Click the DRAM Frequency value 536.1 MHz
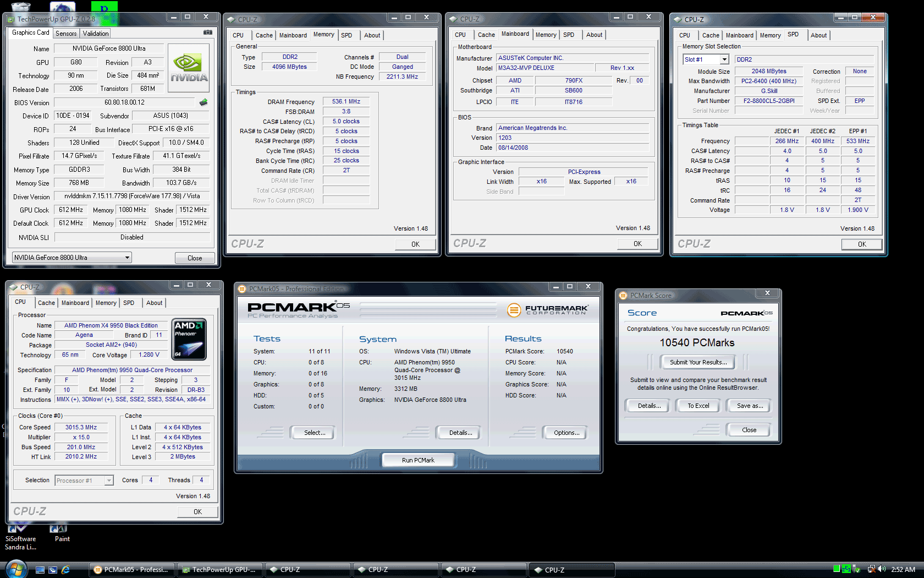The width and height of the screenshot is (924, 578). click(346, 102)
